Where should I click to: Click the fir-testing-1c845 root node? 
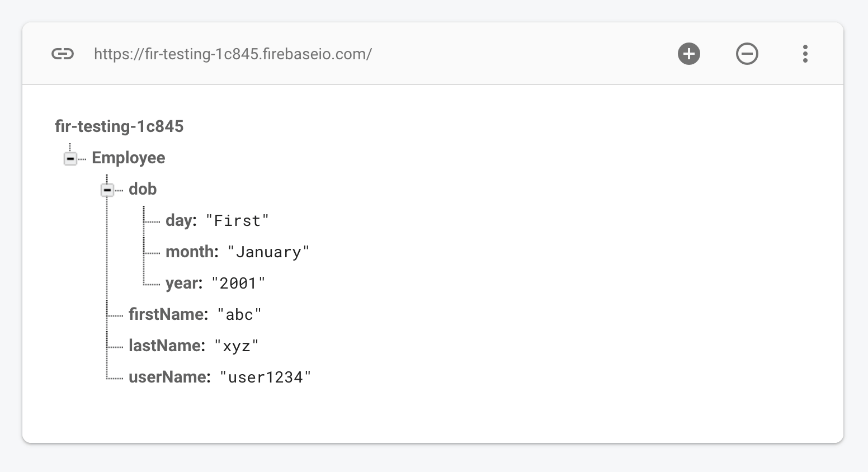tap(119, 126)
